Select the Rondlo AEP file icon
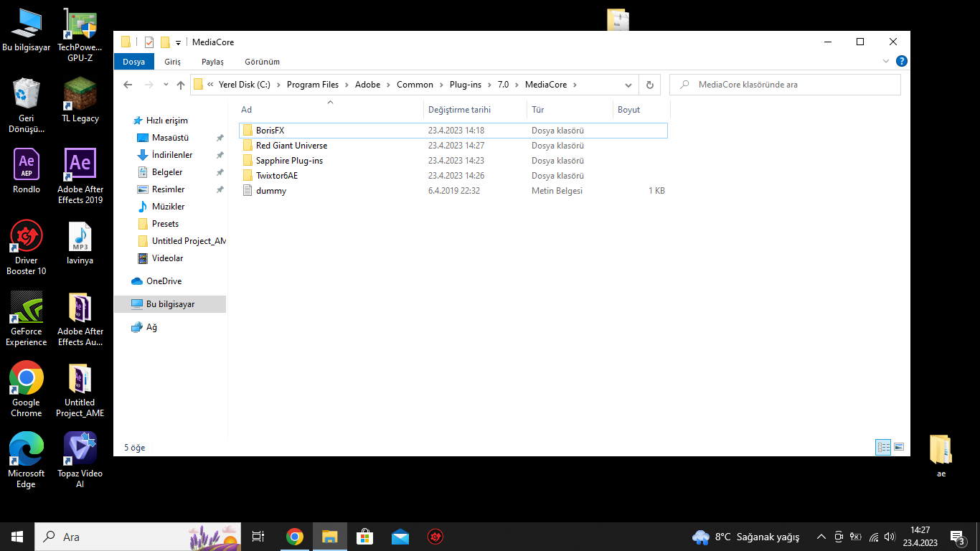This screenshot has width=980, height=551. (27, 171)
